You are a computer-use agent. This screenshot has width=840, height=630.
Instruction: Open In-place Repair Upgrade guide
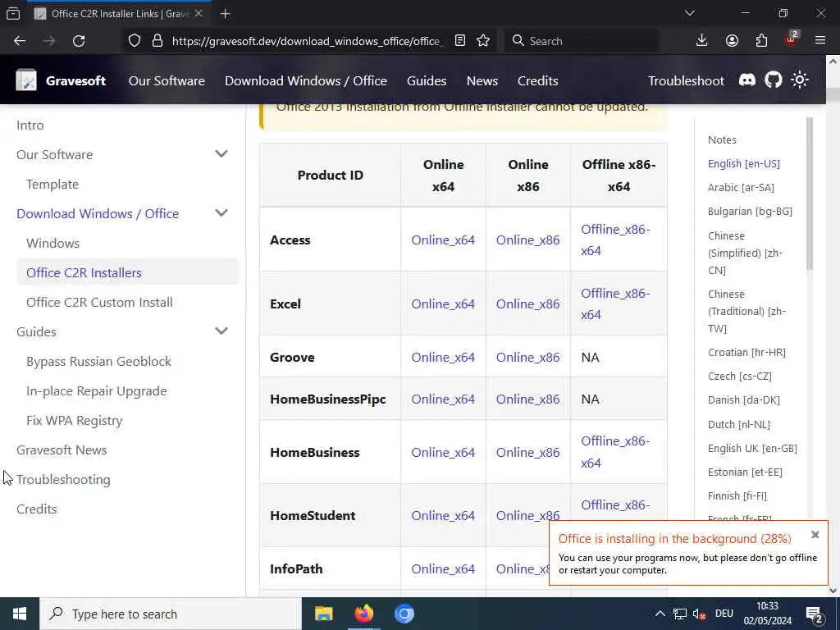pos(97,390)
